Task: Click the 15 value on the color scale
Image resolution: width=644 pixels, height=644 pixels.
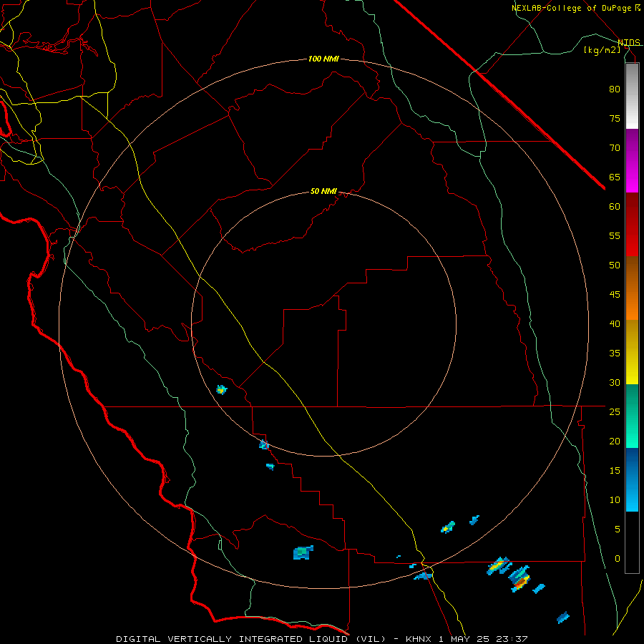Action: pos(615,471)
